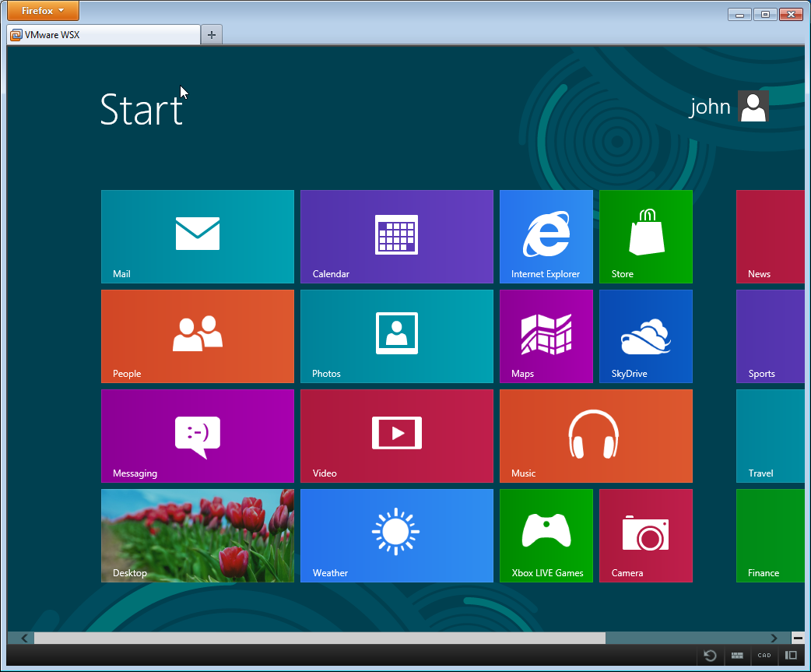Maximize the Firefox window
Screen dimensions: 811x672
(x=765, y=15)
